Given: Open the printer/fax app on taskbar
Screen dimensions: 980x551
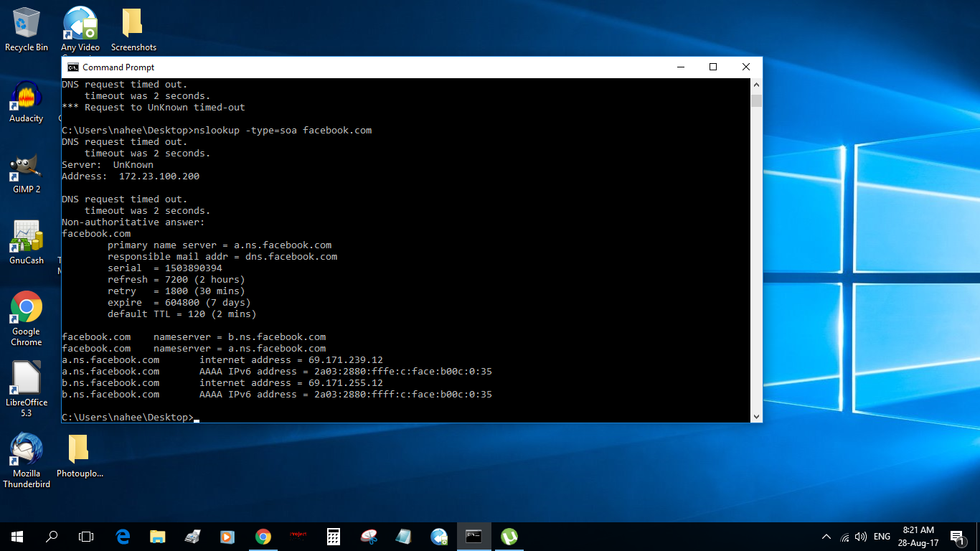Looking at the screenshot, I should tap(192, 537).
